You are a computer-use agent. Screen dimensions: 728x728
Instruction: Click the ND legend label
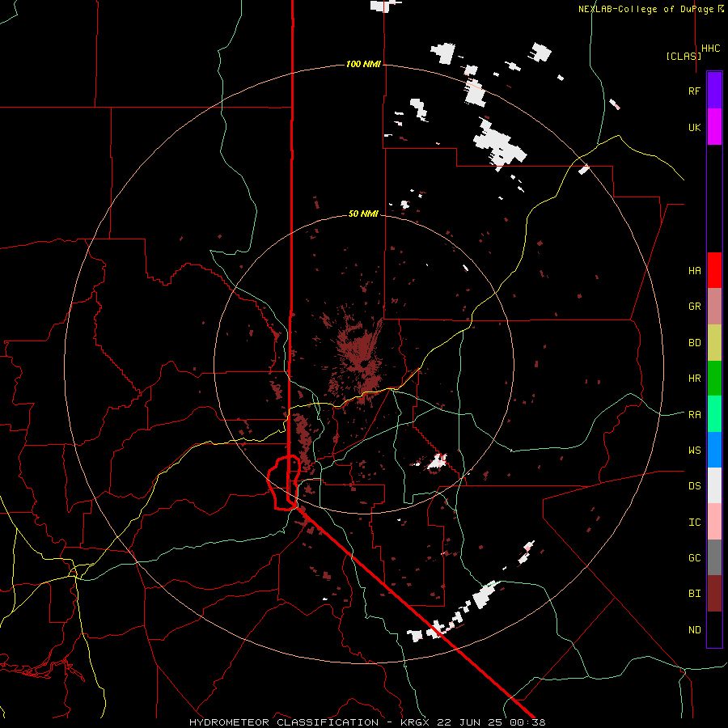pyautogui.click(x=694, y=630)
